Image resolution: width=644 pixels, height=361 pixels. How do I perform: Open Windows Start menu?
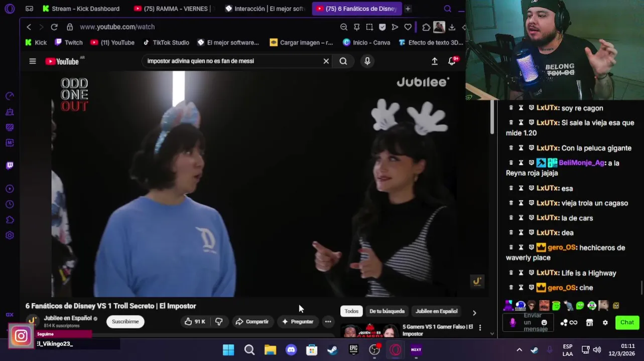[x=228, y=349]
